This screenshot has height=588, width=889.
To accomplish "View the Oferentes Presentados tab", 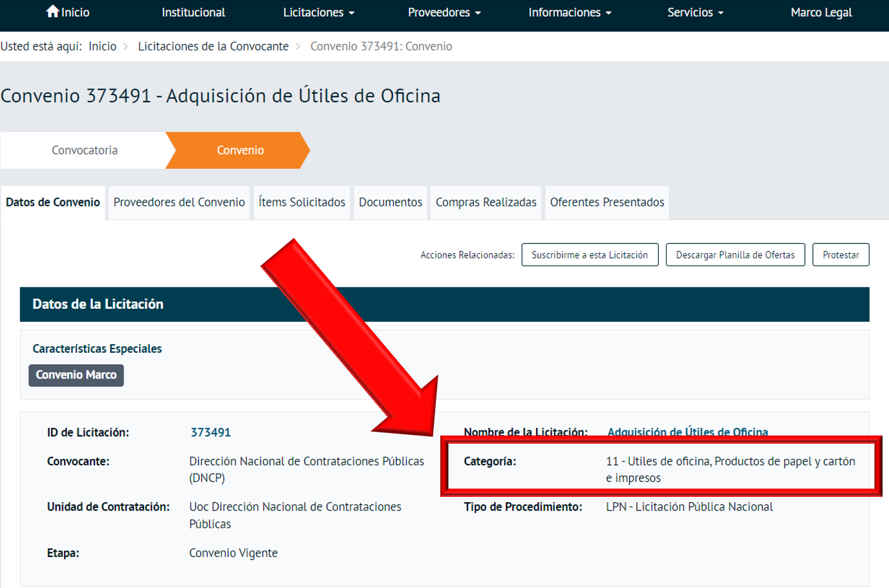I will tap(607, 202).
